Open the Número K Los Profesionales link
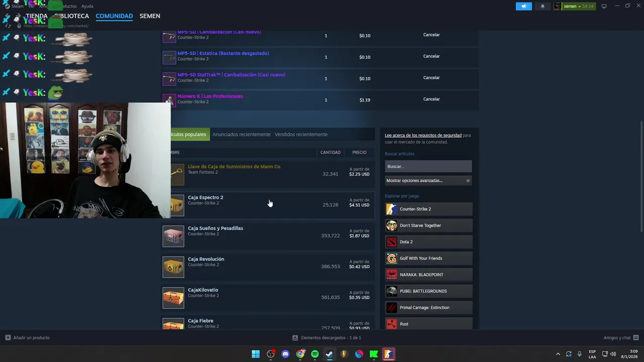The image size is (644, 362). tap(210, 96)
